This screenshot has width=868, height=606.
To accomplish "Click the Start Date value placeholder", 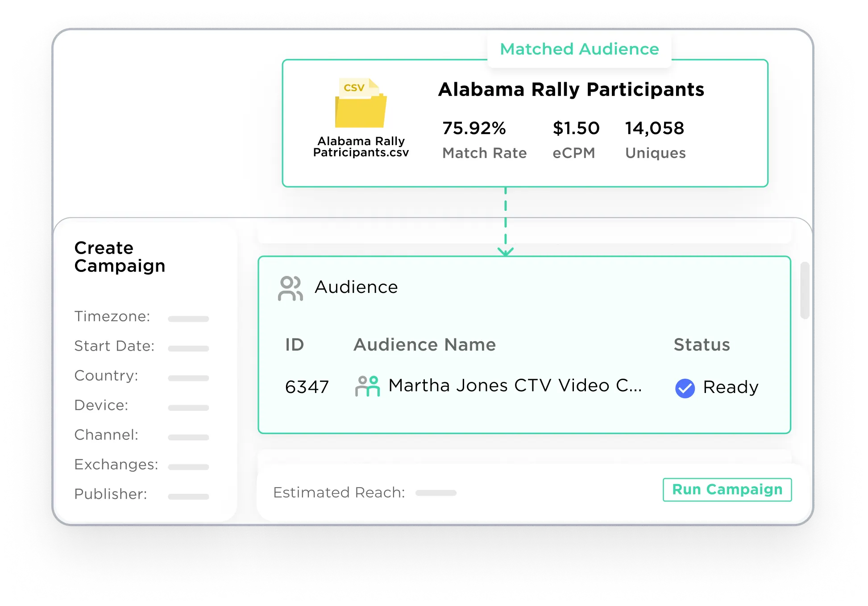I will (188, 348).
